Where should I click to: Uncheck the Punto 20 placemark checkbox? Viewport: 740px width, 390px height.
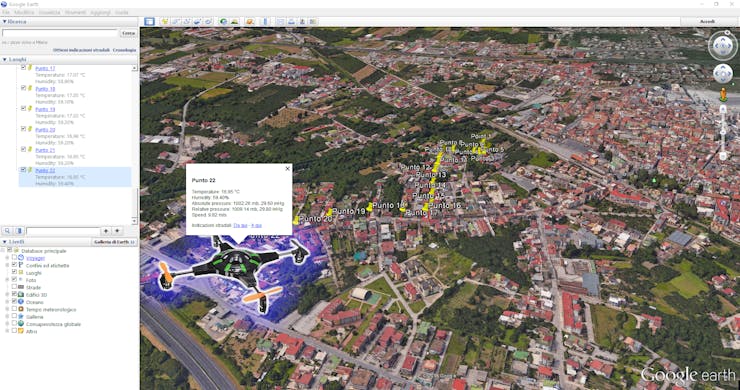(23, 128)
